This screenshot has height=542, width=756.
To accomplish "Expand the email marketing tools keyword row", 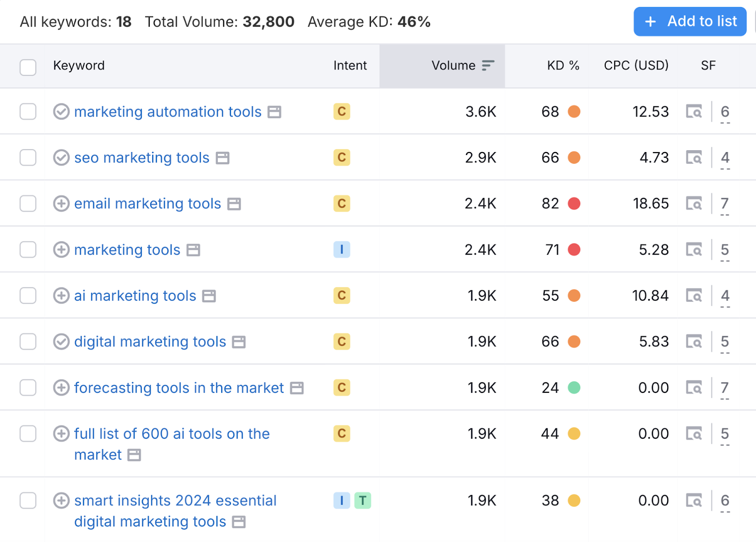I will 61,203.
